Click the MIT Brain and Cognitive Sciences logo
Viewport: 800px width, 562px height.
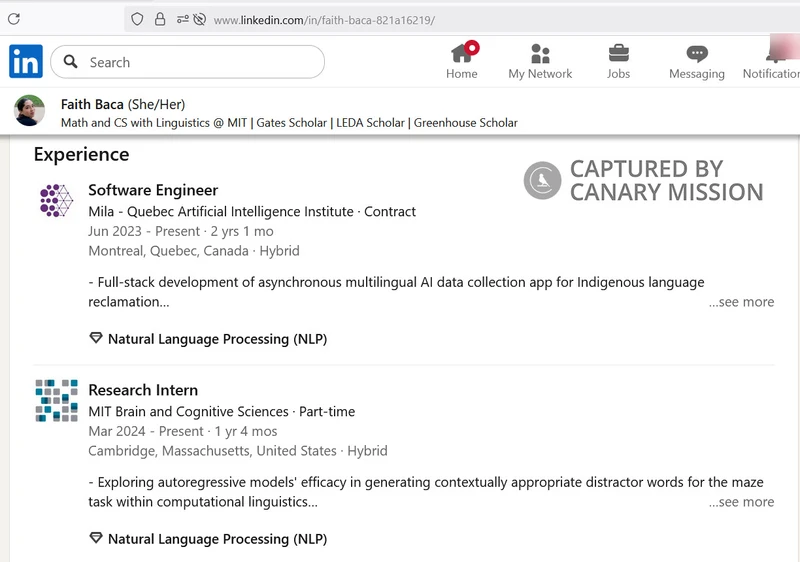pyautogui.click(x=56, y=400)
